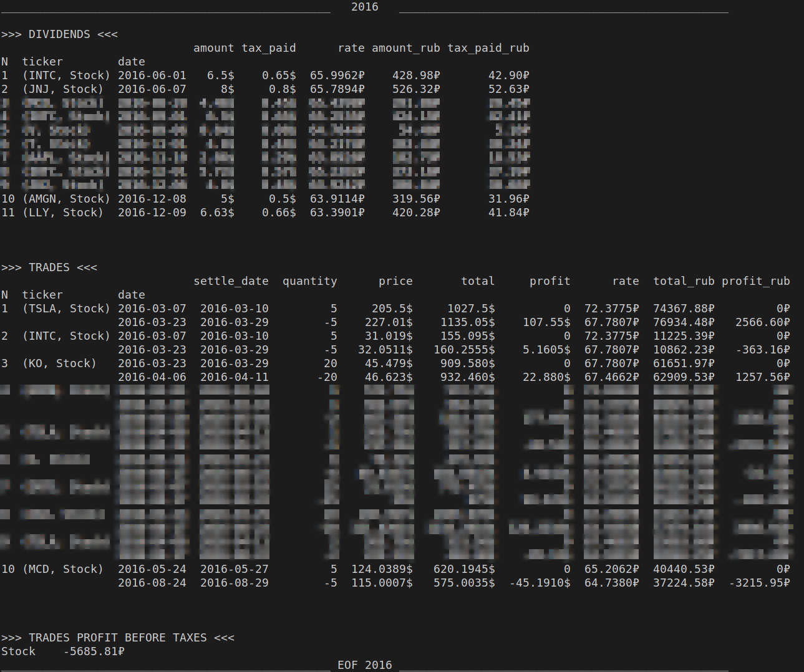Click dividend date 2016-06-07
The height and width of the screenshot is (672, 804).
pos(152,89)
